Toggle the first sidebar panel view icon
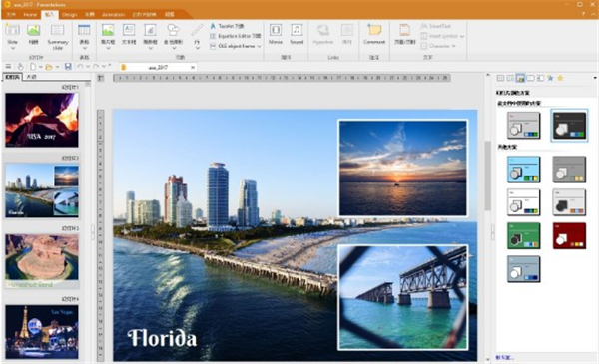Viewport: 599px width, 364px height. [x=500, y=78]
